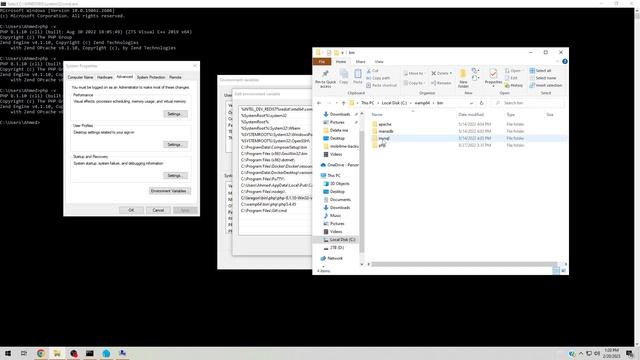
Task: Sort by the Date modified column
Action: click(x=471, y=115)
